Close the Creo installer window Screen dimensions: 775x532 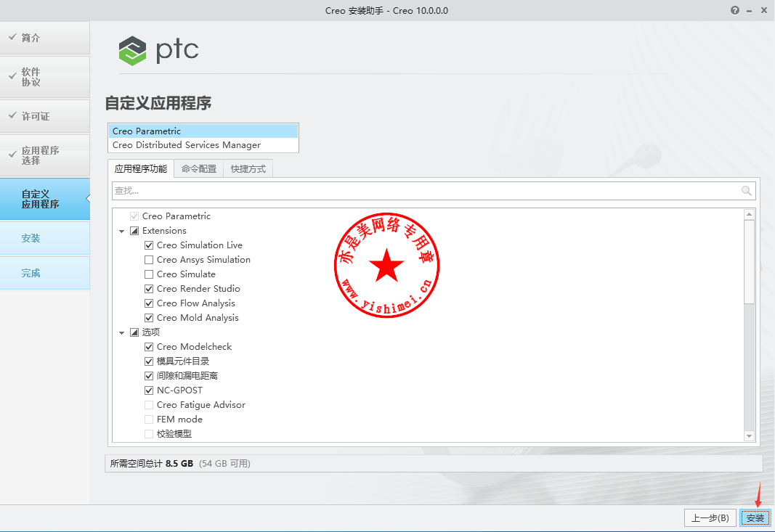click(x=763, y=10)
